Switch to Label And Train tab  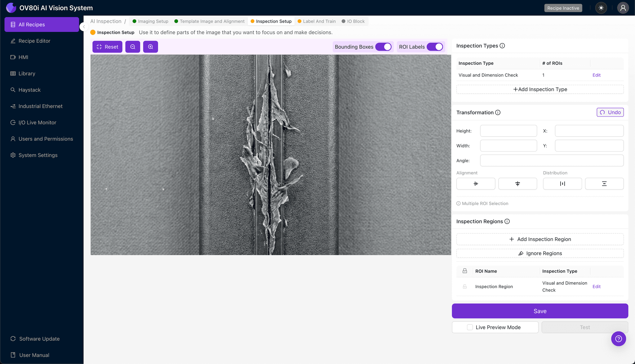(x=317, y=21)
